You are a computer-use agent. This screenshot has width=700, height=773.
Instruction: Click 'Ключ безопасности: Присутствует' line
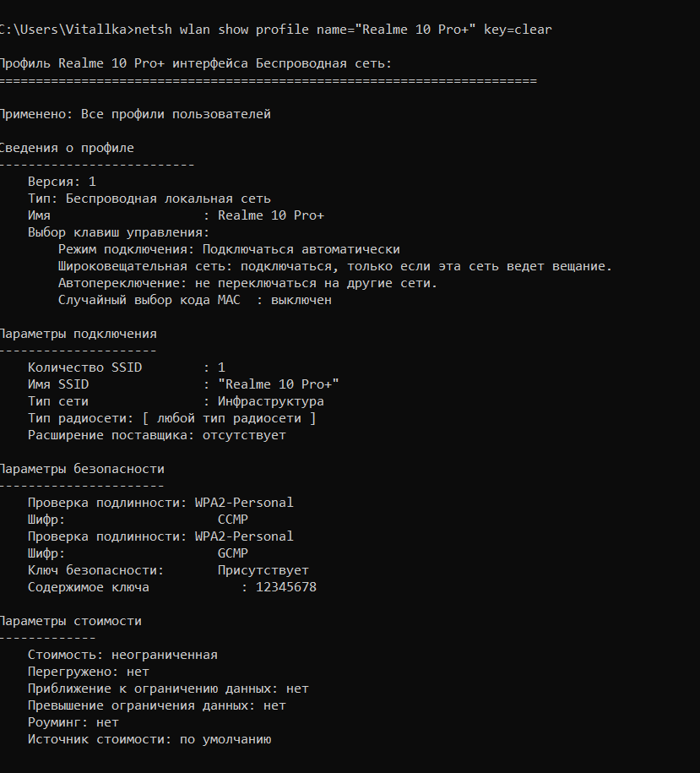168,570
